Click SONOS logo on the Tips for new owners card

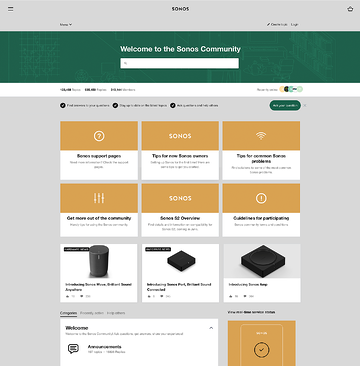click(x=180, y=136)
